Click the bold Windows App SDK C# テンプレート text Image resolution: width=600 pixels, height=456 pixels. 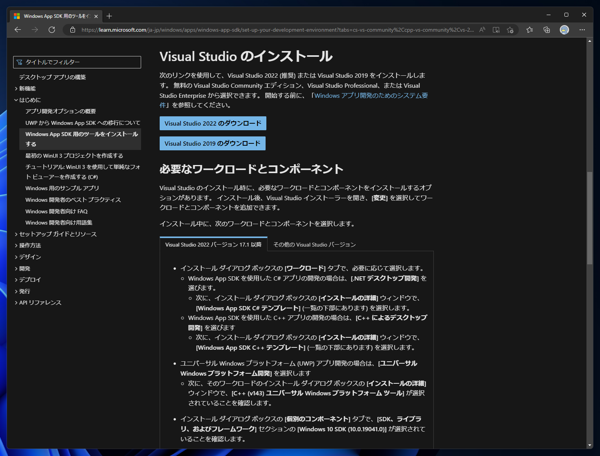248,308
